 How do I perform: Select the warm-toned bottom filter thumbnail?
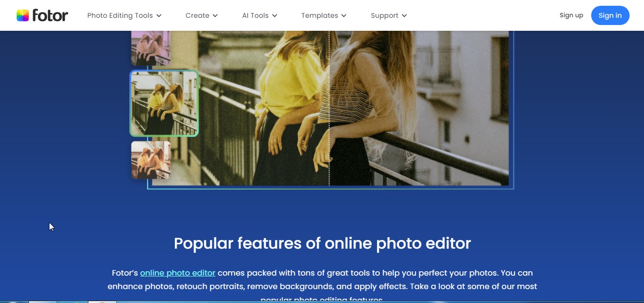pyautogui.click(x=151, y=160)
